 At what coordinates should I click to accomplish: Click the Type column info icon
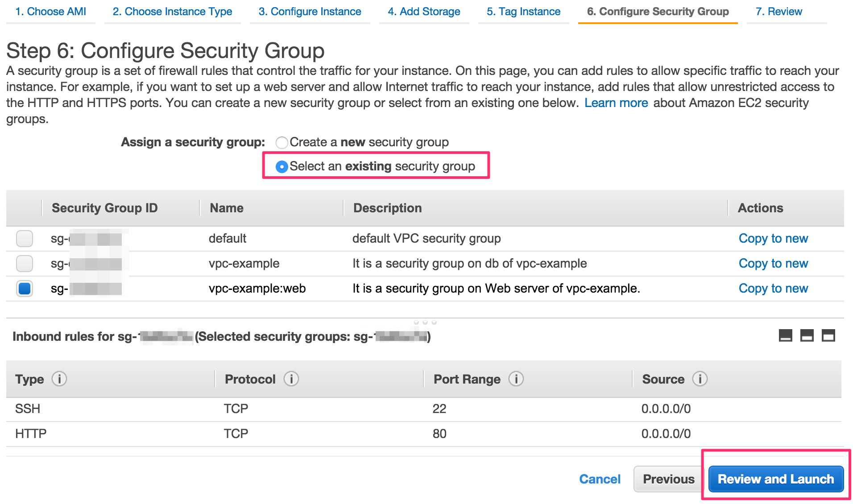(x=59, y=379)
